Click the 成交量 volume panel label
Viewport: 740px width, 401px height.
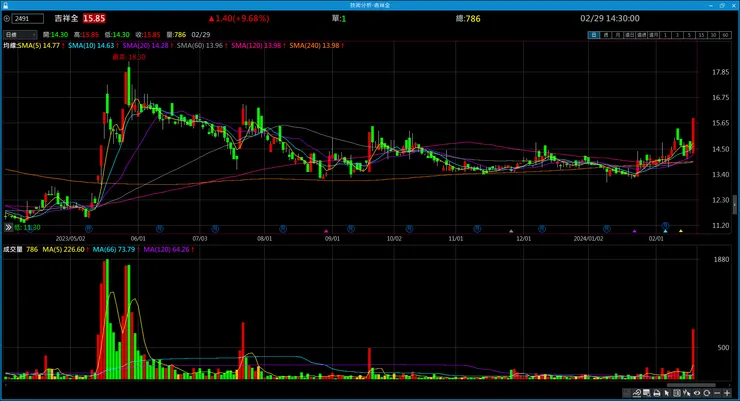pyautogui.click(x=13, y=250)
